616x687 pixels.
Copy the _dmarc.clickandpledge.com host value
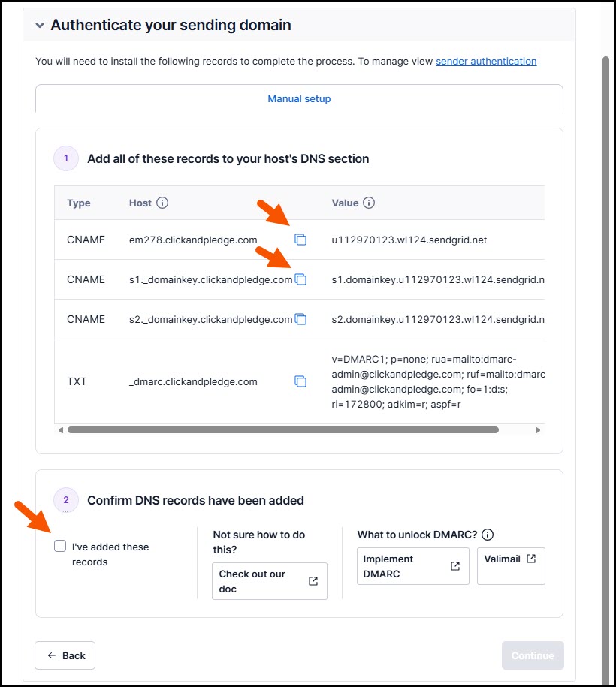tap(300, 381)
